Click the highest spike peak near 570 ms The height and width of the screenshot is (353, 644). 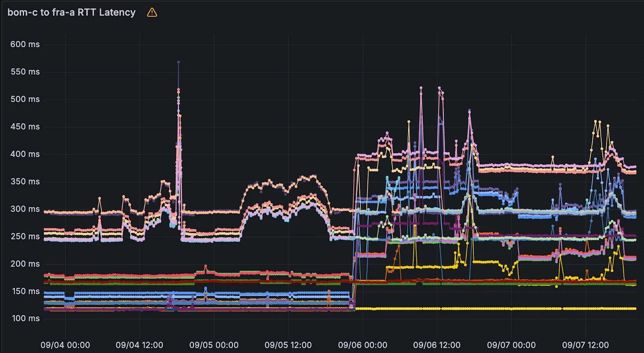point(178,62)
